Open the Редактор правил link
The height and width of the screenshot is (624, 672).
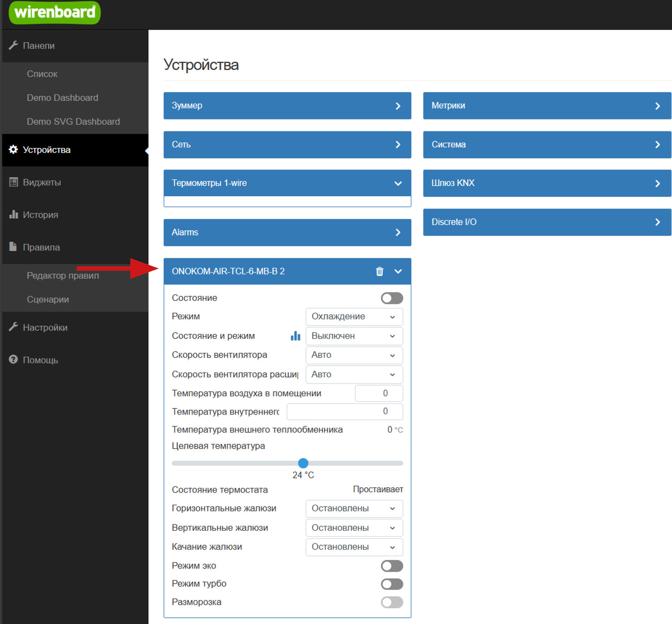tap(63, 276)
